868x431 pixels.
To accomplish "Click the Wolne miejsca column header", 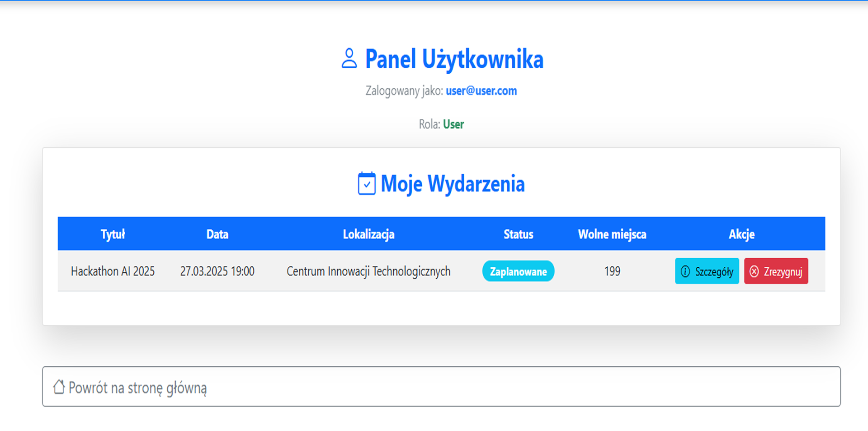I will coord(612,234).
